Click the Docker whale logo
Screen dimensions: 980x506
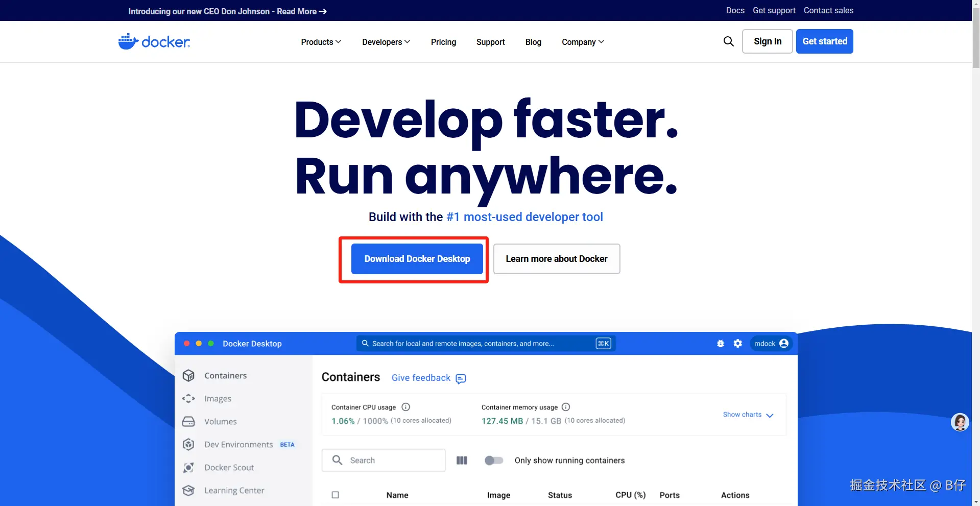coord(154,41)
